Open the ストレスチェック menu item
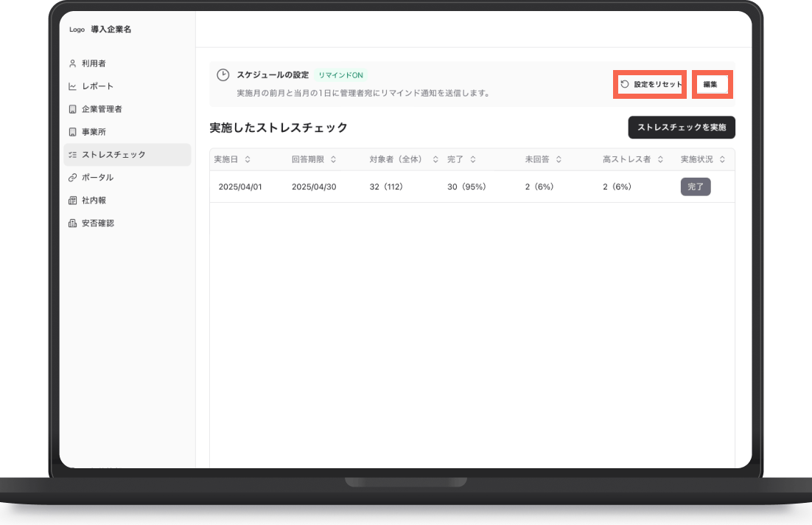This screenshot has height=525, width=812. (127, 155)
